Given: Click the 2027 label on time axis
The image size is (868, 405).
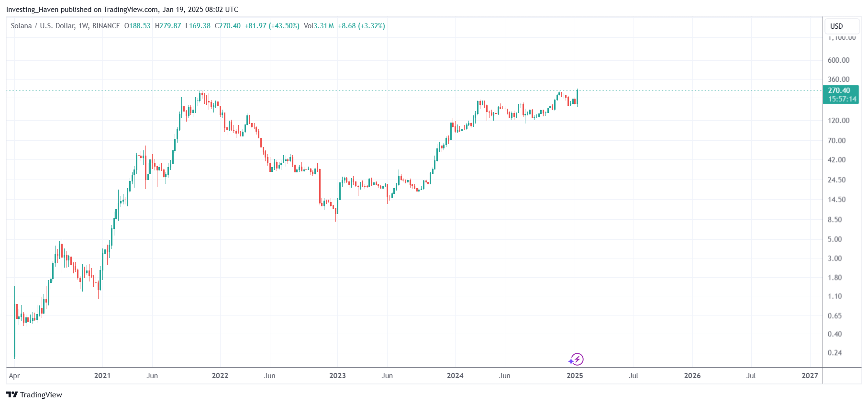Looking at the screenshot, I should (x=810, y=376).
